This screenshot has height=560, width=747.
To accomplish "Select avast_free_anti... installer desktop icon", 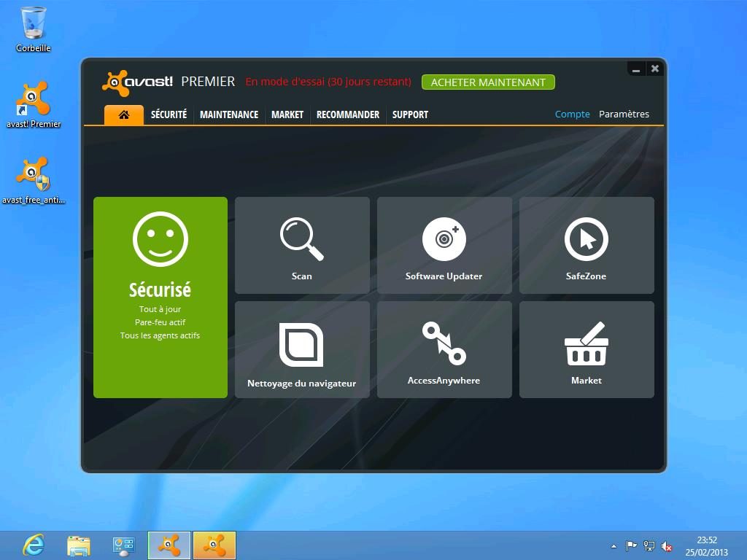I will pos(34,181).
